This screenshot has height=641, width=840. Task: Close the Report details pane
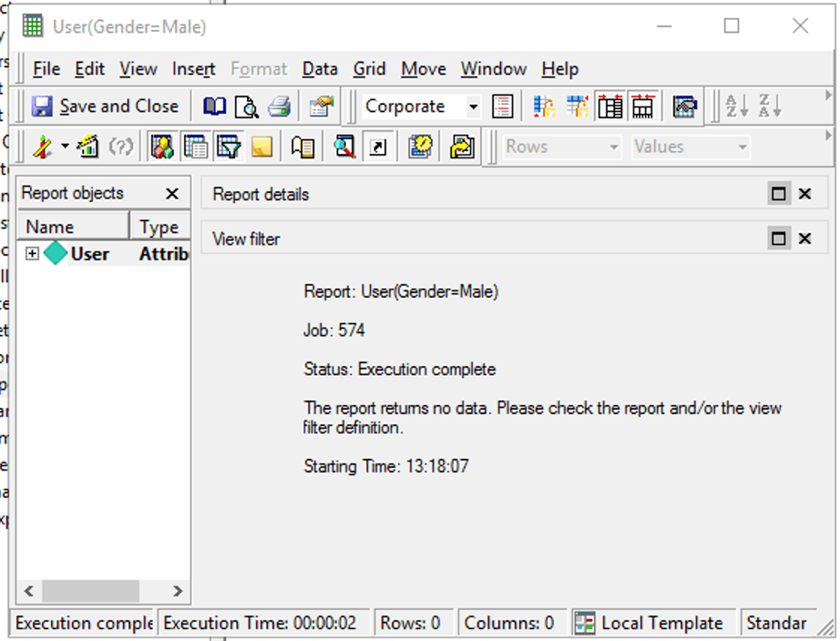click(x=804, y=194)
